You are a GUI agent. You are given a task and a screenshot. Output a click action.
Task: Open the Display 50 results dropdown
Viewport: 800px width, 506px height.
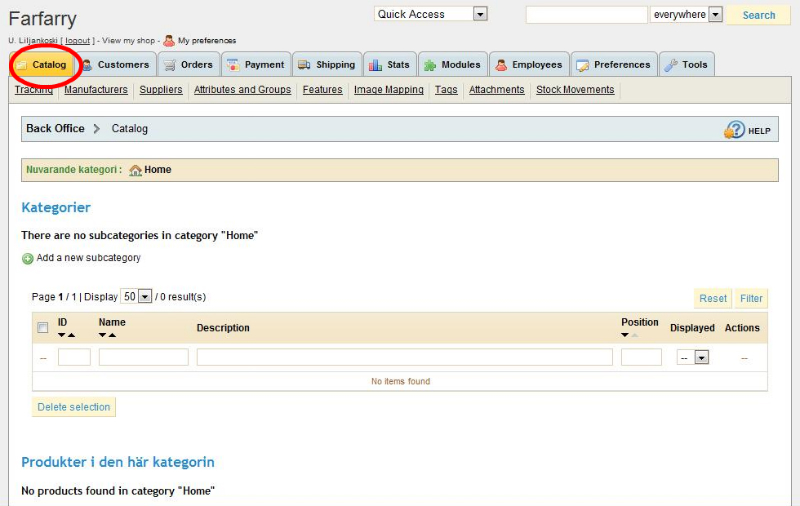click(136, 296)
